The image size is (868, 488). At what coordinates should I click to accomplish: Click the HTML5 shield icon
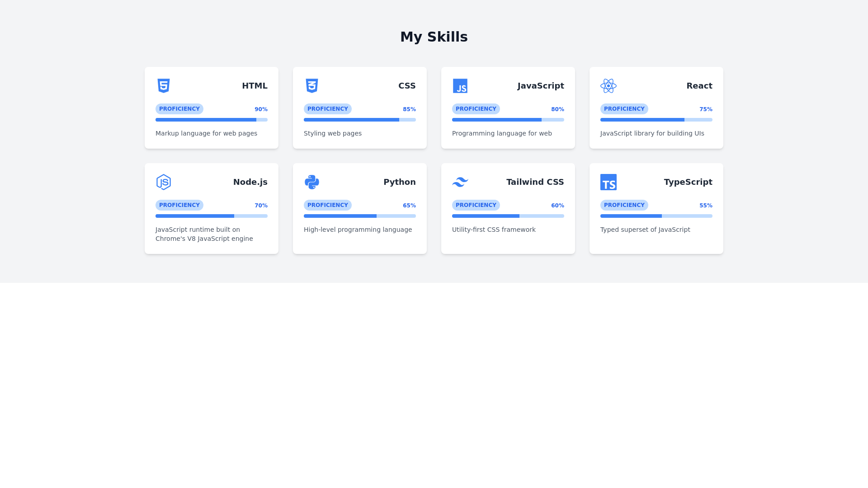point(164,85)
